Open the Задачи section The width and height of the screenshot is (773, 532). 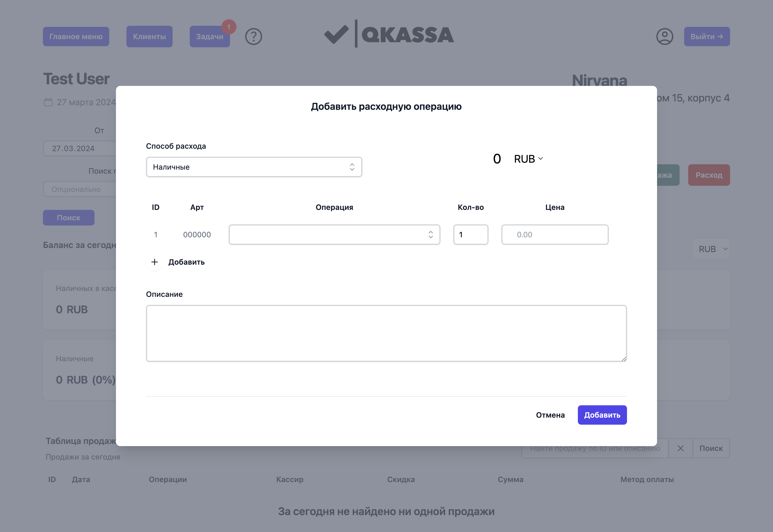(x=209, y=37)
